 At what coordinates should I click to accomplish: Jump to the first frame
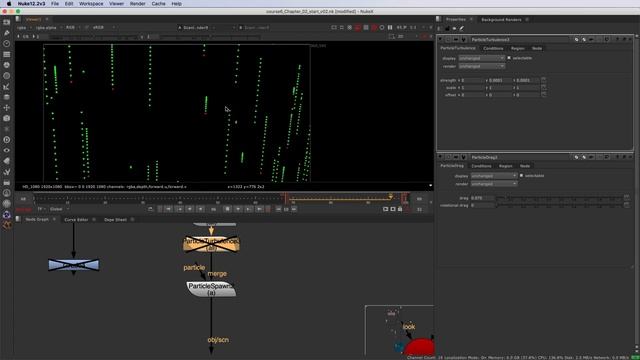pos(168,209)
